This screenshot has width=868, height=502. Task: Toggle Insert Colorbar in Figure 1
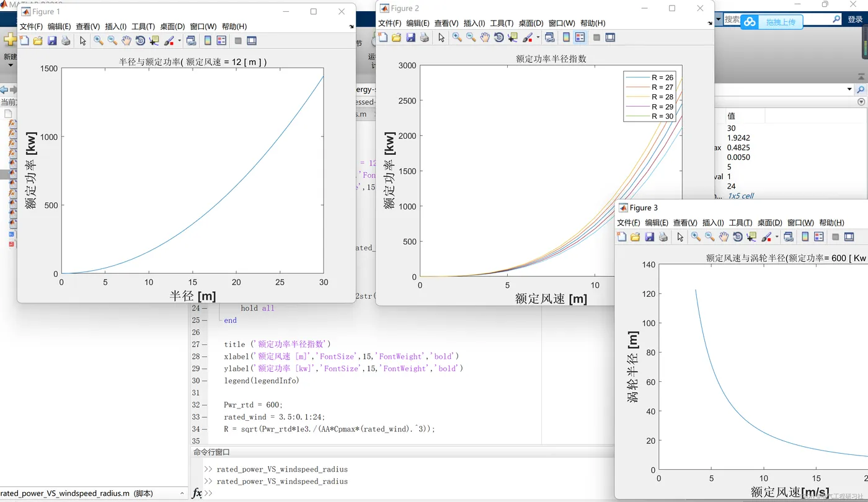tap(208, 41)
